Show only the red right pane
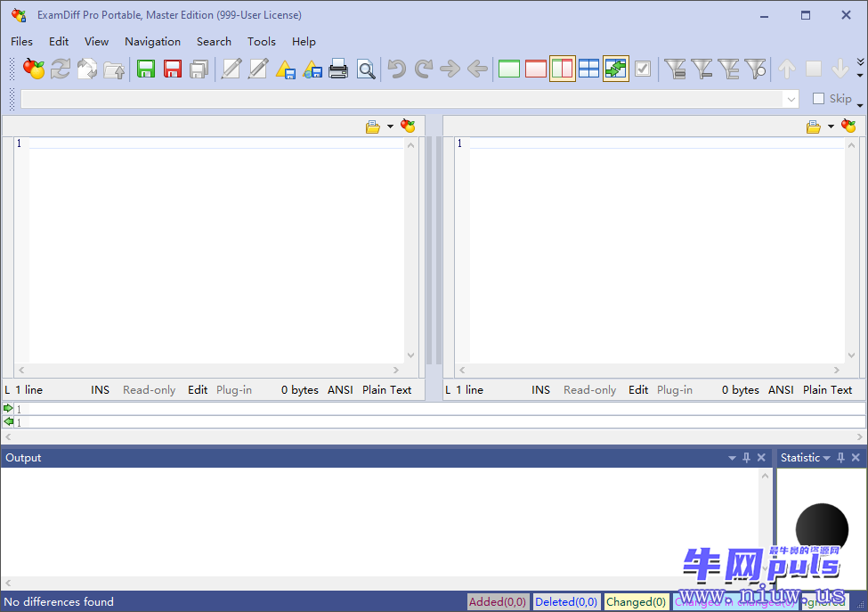Screen dimensions: 868x612 tap(535, 69)
